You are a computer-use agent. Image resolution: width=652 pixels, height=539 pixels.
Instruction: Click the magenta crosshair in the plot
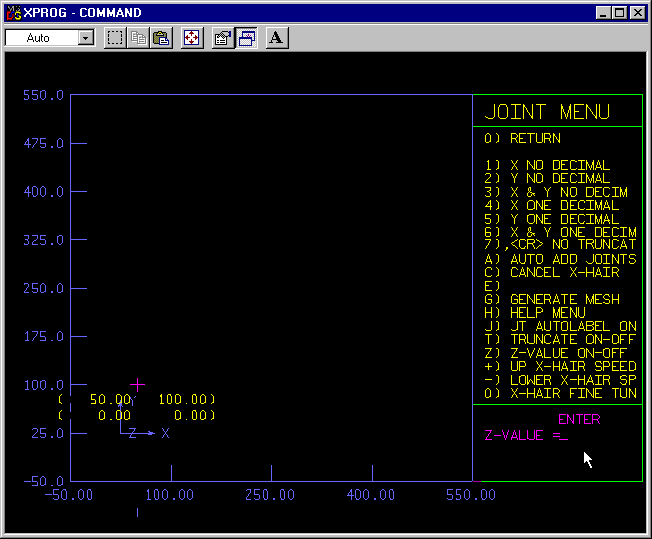point(137,384)
